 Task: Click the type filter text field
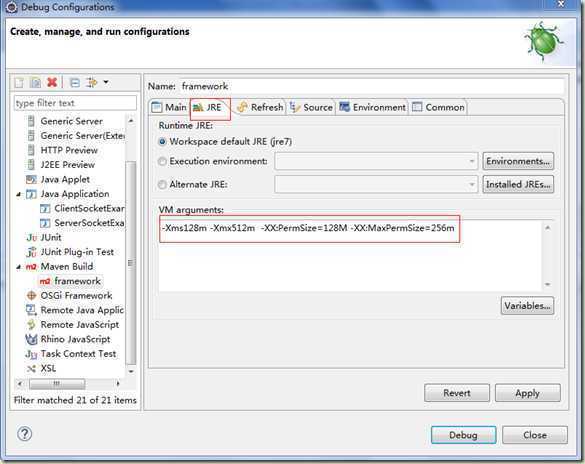(75, 103)
